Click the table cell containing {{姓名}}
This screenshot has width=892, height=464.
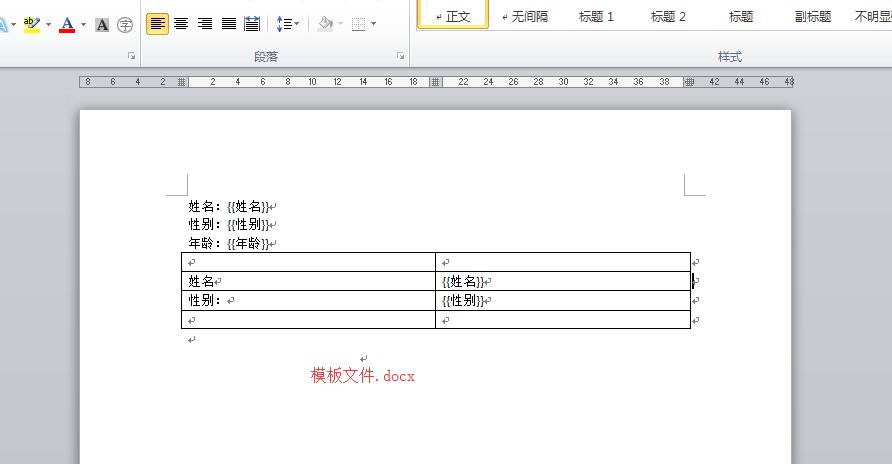(x=562, y=282)
